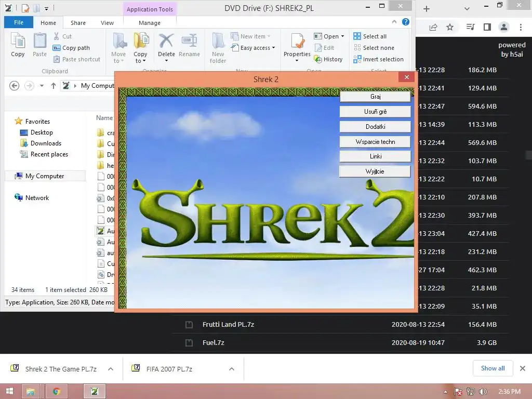Image resolution: width=532 pixels, height=399 pixels.
Task: Click Copy path in ribbon
Action: click(x=72, y=48)
